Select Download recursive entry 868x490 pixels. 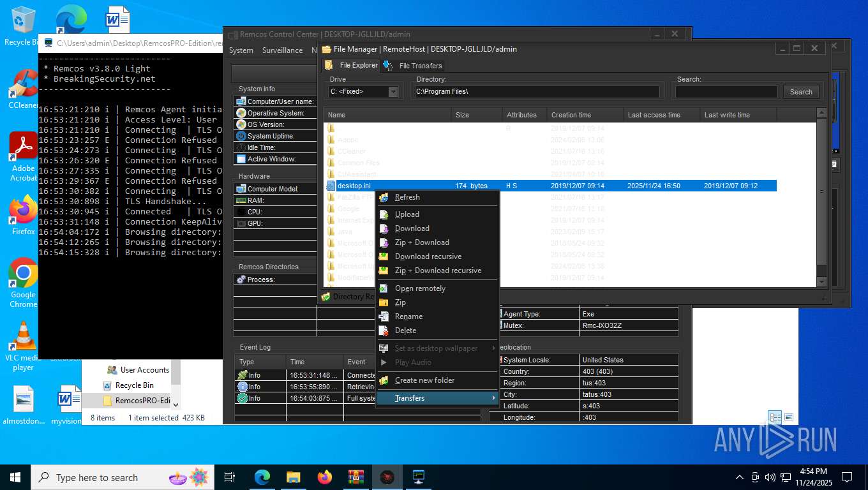[428, 256]
